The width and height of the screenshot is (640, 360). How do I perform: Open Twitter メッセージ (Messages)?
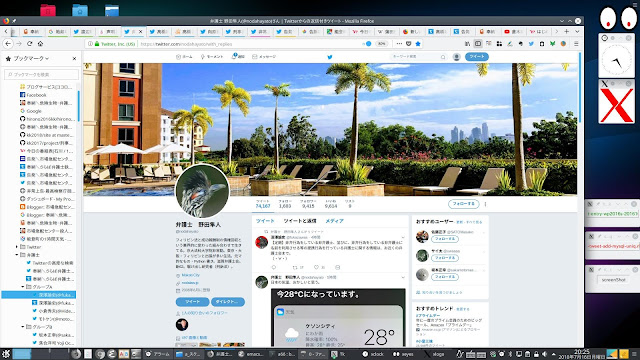[264, 57]
